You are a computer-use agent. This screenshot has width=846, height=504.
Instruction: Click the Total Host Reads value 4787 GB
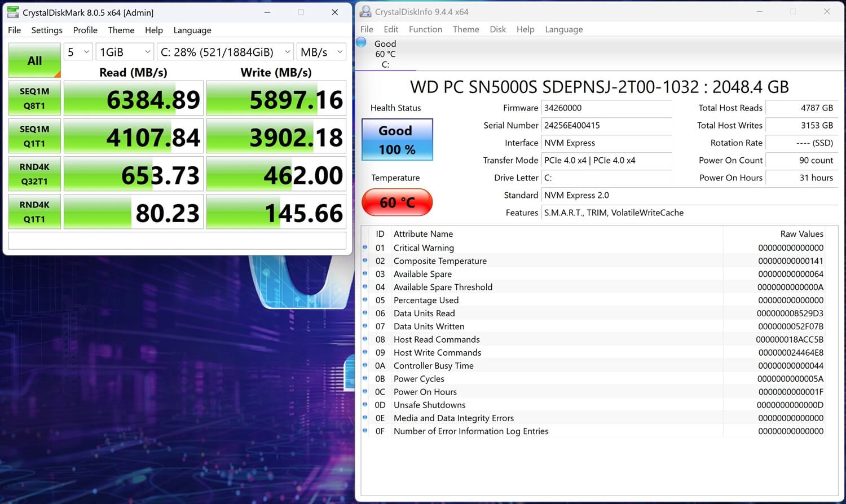click(x=801, y=108)
